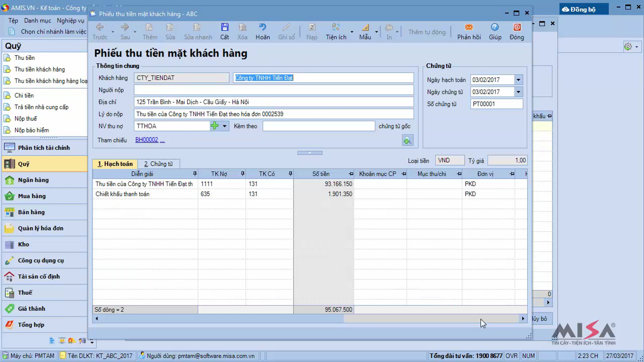The image size is (644, 362).
Task: Open the Phản hồi feedback icon
Action: coord(469,27)
